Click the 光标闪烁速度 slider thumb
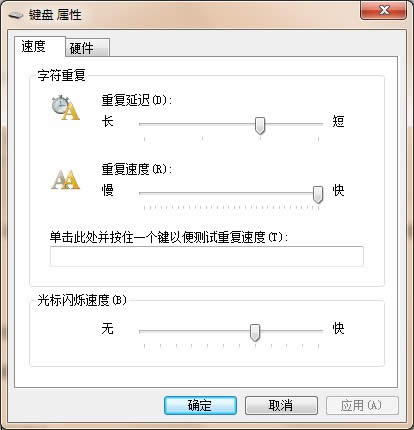 [x=255, y=333]
